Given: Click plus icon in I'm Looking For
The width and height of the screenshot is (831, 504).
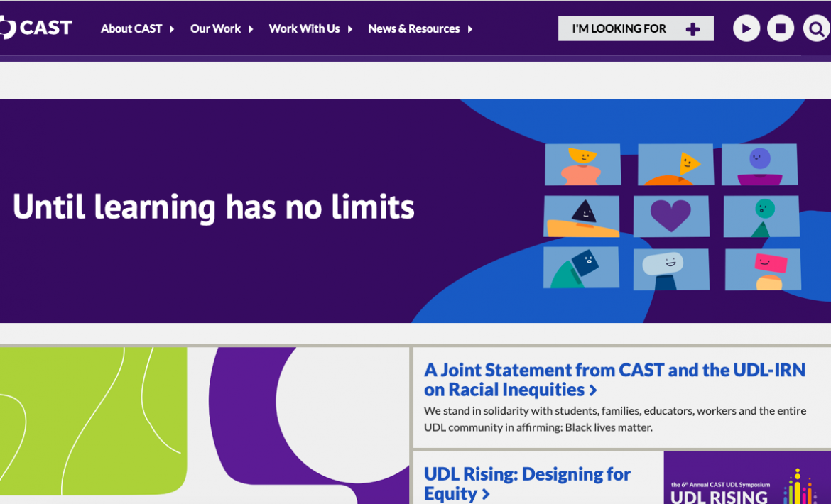Looking at the screenshot, I should click(692, 29).
